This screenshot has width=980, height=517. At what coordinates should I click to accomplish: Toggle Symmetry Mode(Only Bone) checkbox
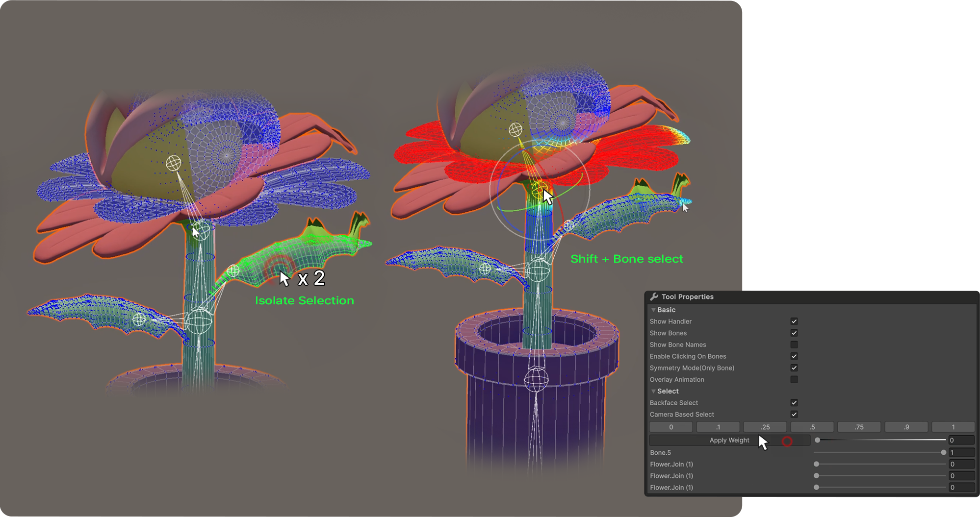pyautogui.click(x=794, y=368)
